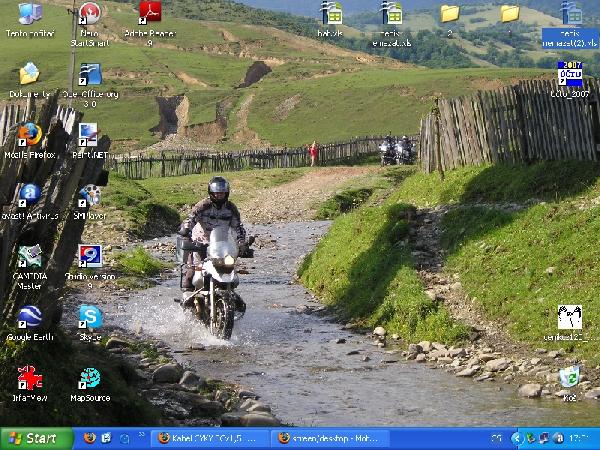The image size is (600, 450).
Task: Open the Recycle Bin on the desktop
Action: coord(569,378)
